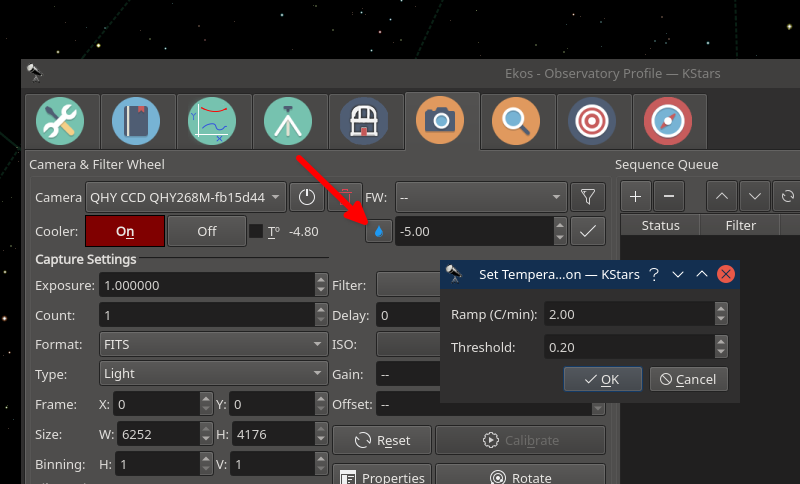The height and width of the screenshot is (484, 800).
Task: Open the Observatory dome tab
Action: (x=364, y=121)
